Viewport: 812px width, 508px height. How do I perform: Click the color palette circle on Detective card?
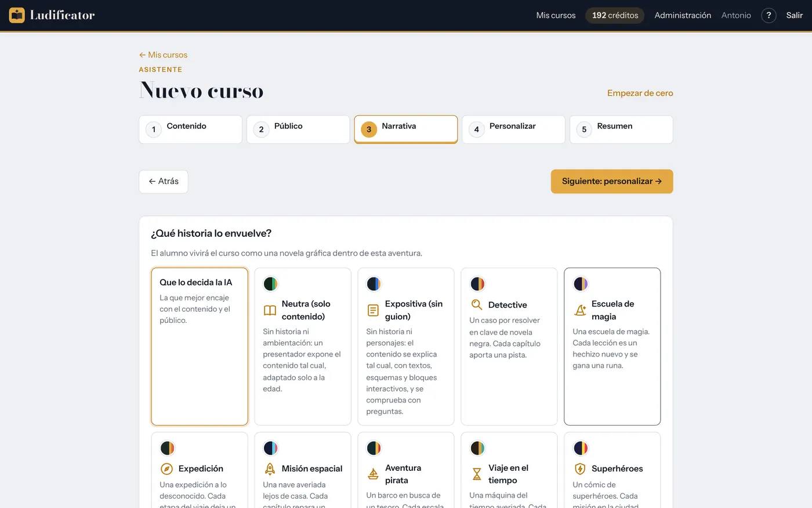pos(477,284)
